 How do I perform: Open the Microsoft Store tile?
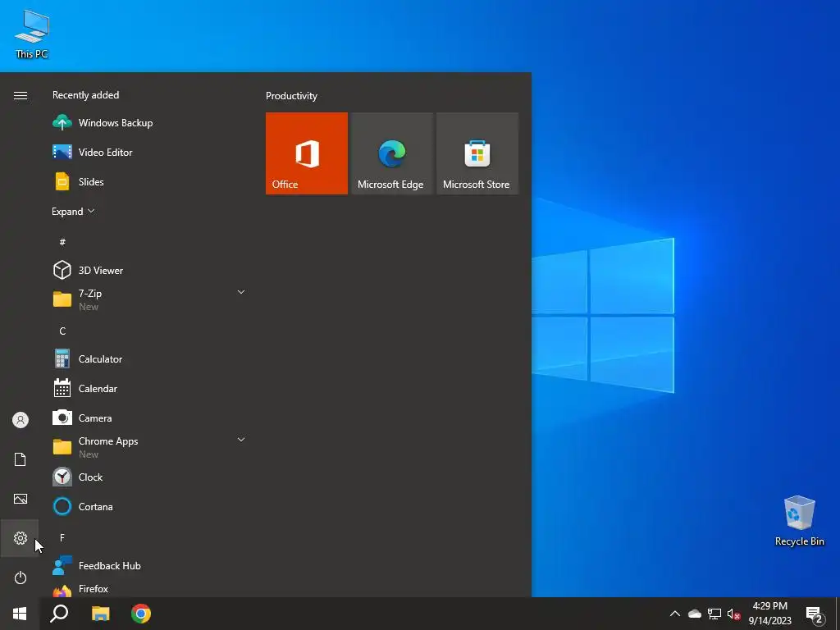pyautogui.click(x=477, y=153)
